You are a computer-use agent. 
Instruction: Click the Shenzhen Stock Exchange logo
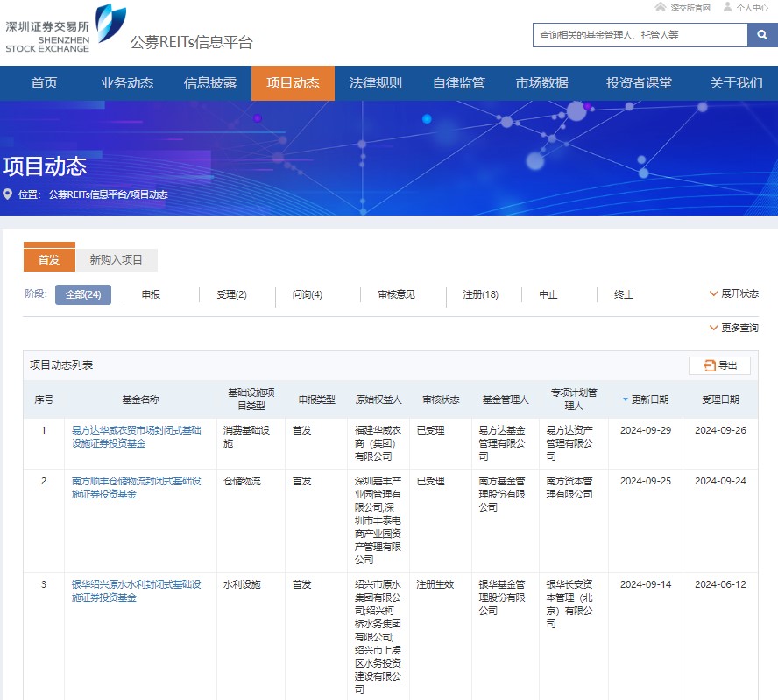tap(66, 28)
